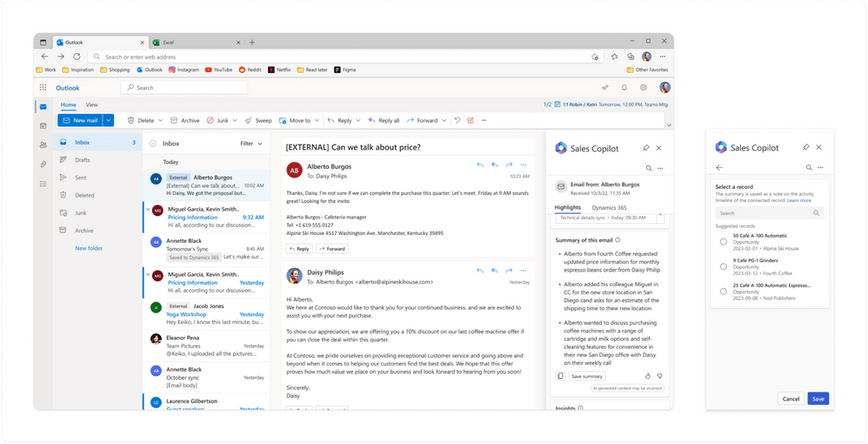Image resolution: width=868 pixels, height=444 pixels.
Task: Click the Undo icon in ribbon
Action: (457, 120)
